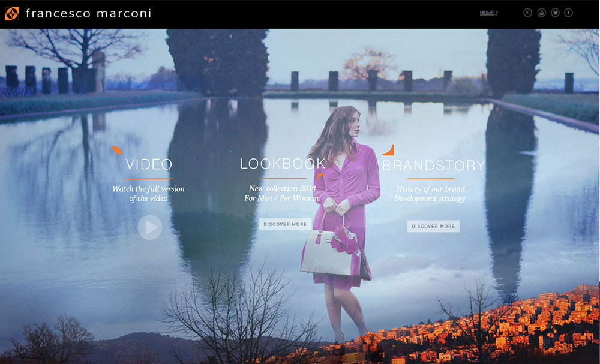Click the "History of our brand" text
This screenshot has height=364, width=600.
[430, 189]
